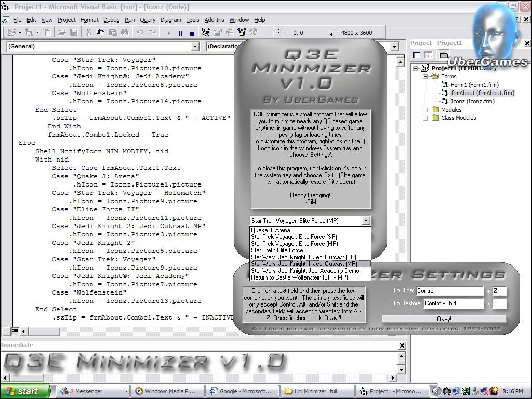Open the Add-Ins menu

click(214, 20)
